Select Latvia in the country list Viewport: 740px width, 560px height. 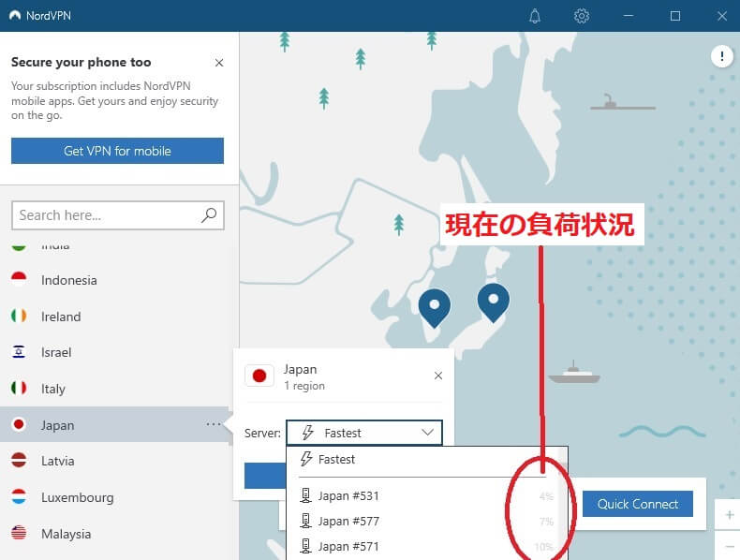click(116, 461)
